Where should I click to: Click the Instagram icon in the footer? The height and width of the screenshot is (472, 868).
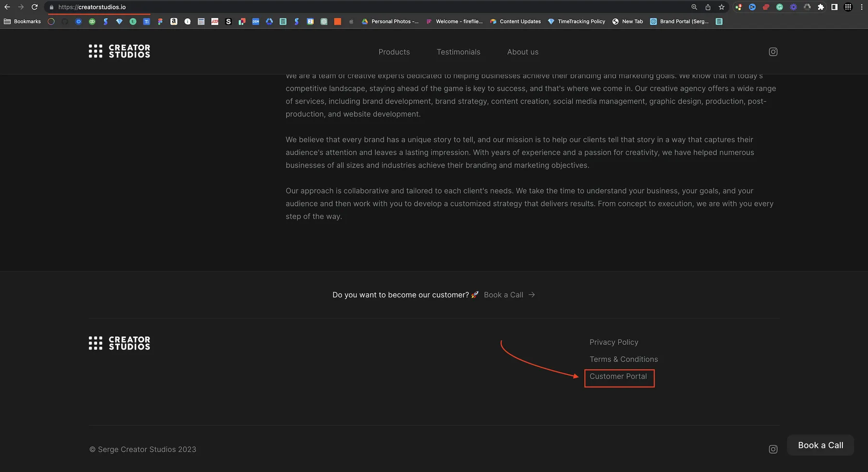(773, 449)
